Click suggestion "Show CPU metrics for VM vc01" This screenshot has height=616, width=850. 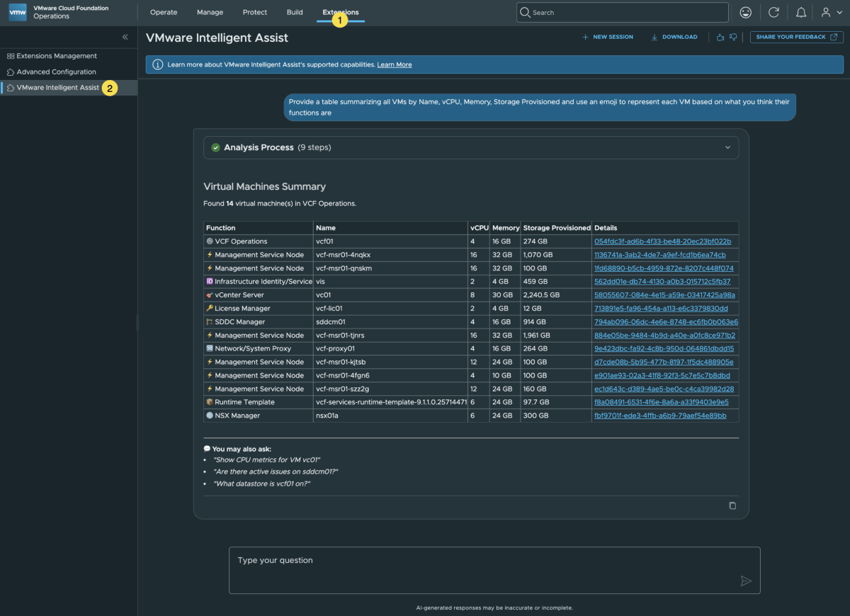click(267, 459)
